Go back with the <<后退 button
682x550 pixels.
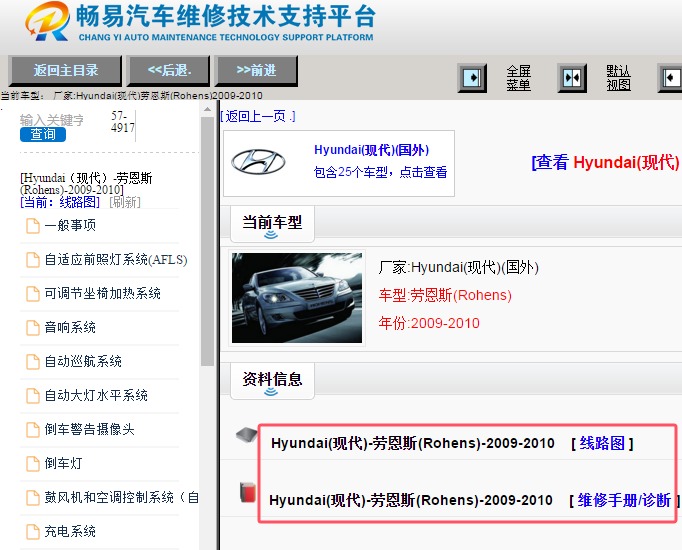coord(169,70)
